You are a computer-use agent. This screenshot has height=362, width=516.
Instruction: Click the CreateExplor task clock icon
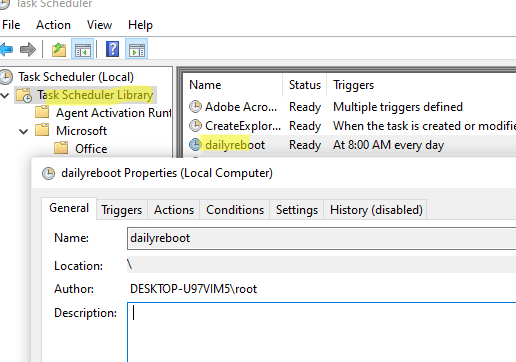[195, 126]
